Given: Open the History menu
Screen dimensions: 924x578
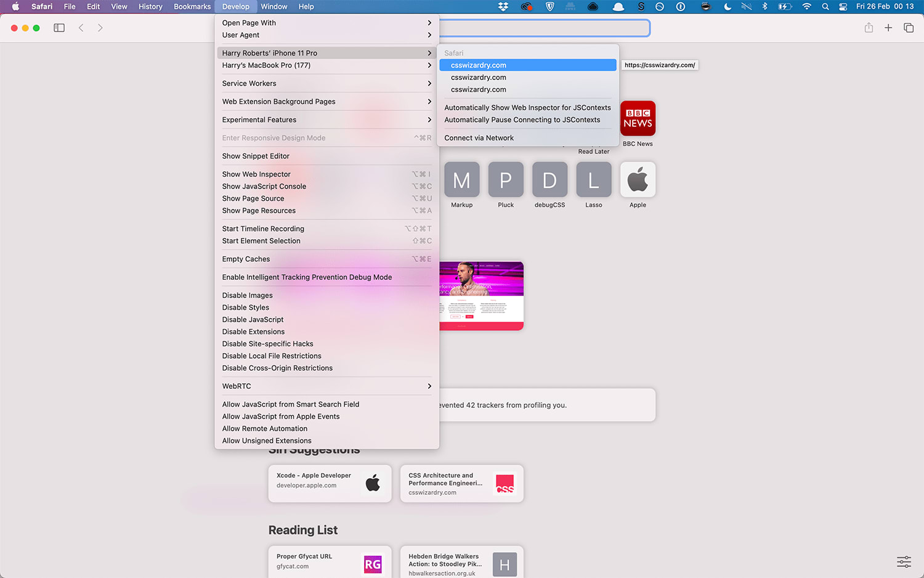Looking at the screenshot, I should point(150,7).
